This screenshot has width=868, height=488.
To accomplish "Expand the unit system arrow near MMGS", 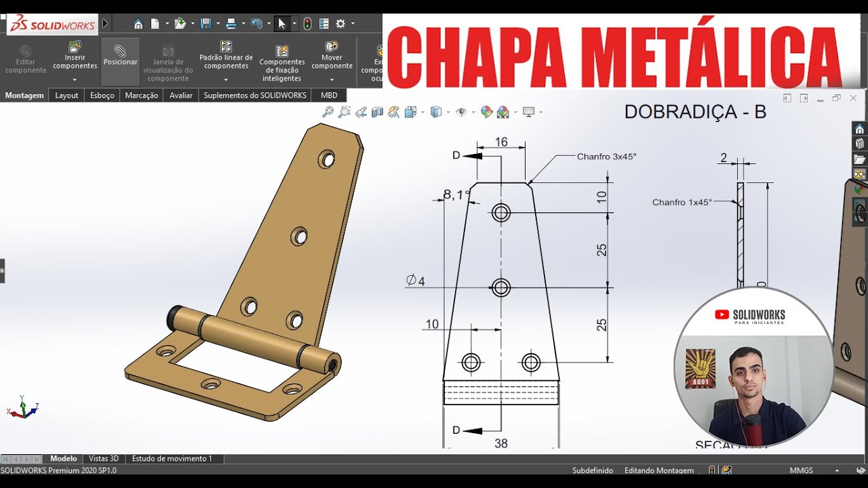I will (836, 470).
